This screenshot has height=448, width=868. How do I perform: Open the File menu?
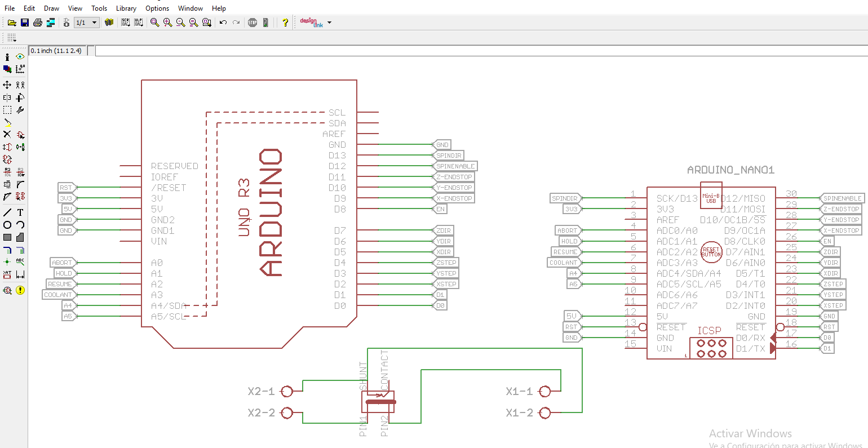(10, 8)
